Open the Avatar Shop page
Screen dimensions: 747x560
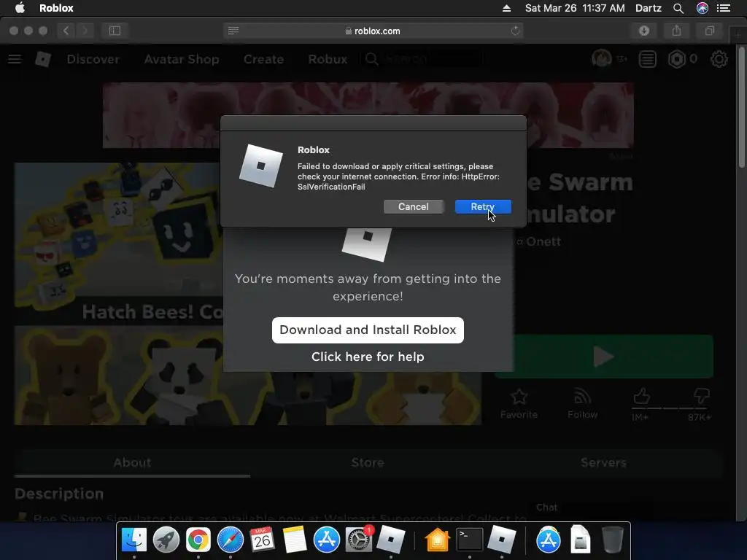[182, 59]
